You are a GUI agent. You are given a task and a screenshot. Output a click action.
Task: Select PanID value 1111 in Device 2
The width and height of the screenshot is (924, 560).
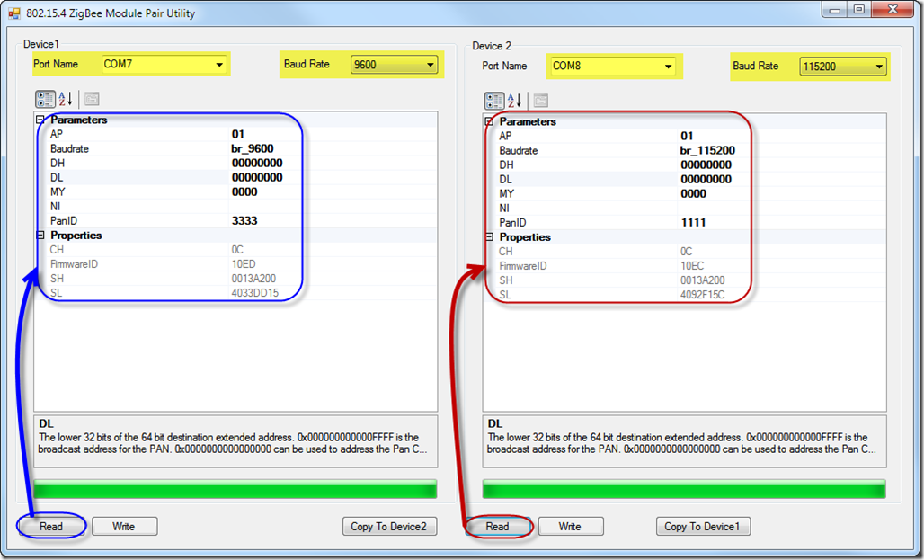point(693,223)
